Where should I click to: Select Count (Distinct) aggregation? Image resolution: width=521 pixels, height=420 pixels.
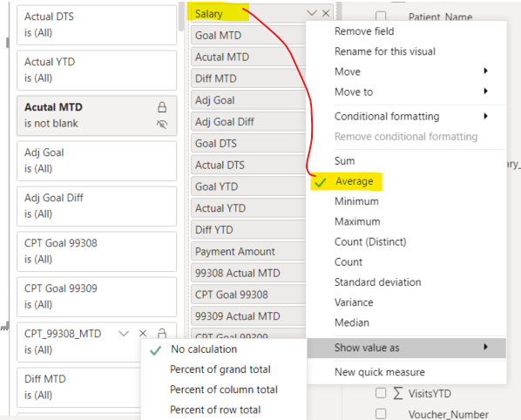point(407,242)
